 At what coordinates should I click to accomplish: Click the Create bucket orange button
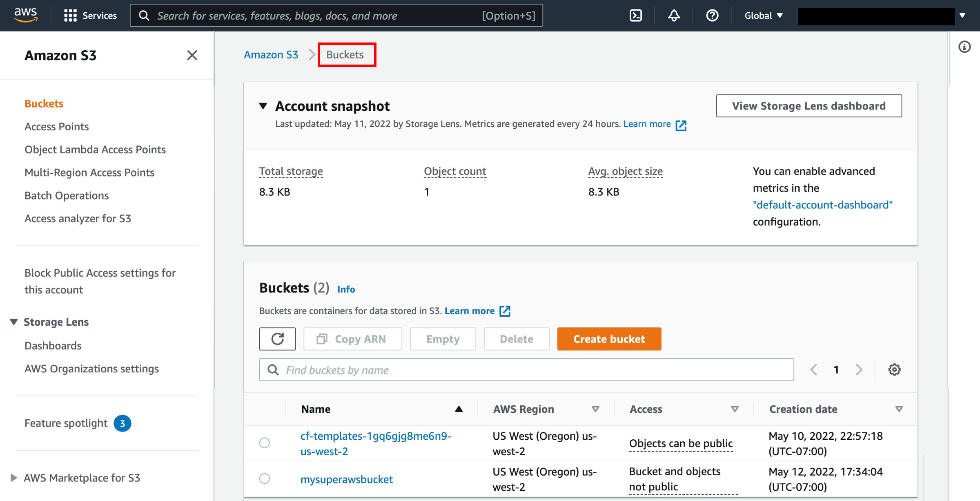[x=609, y=339]
